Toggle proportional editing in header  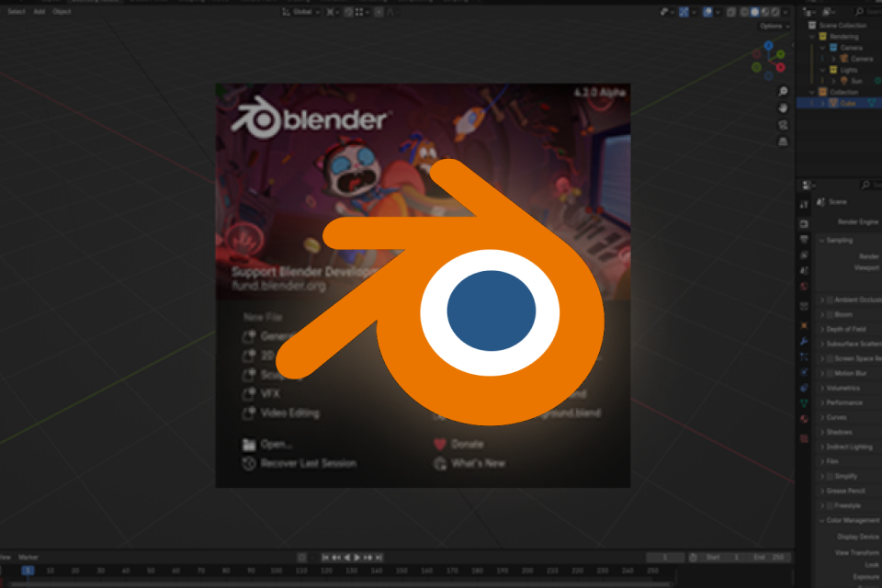click(379, 12)
